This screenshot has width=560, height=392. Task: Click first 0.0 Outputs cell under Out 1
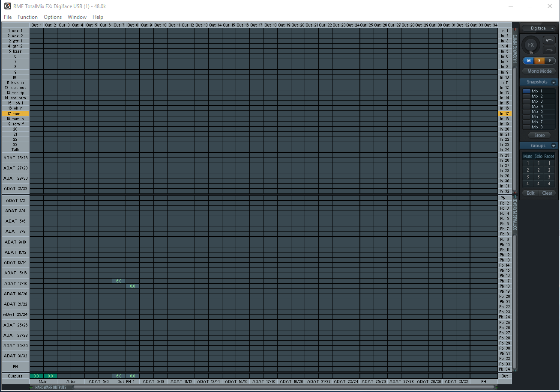click(x=36, y=376)
